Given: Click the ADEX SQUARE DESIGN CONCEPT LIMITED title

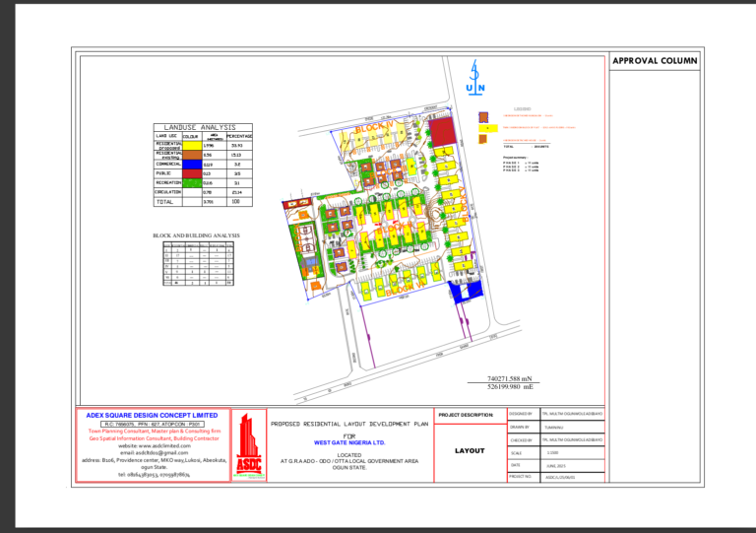Looking at the screenshot, I should coord(153,415).
